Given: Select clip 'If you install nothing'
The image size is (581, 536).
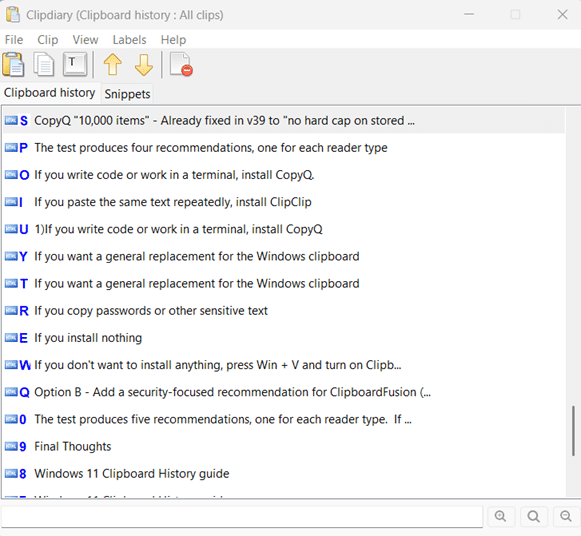Looking at the screenshot, I should (284, 337).
